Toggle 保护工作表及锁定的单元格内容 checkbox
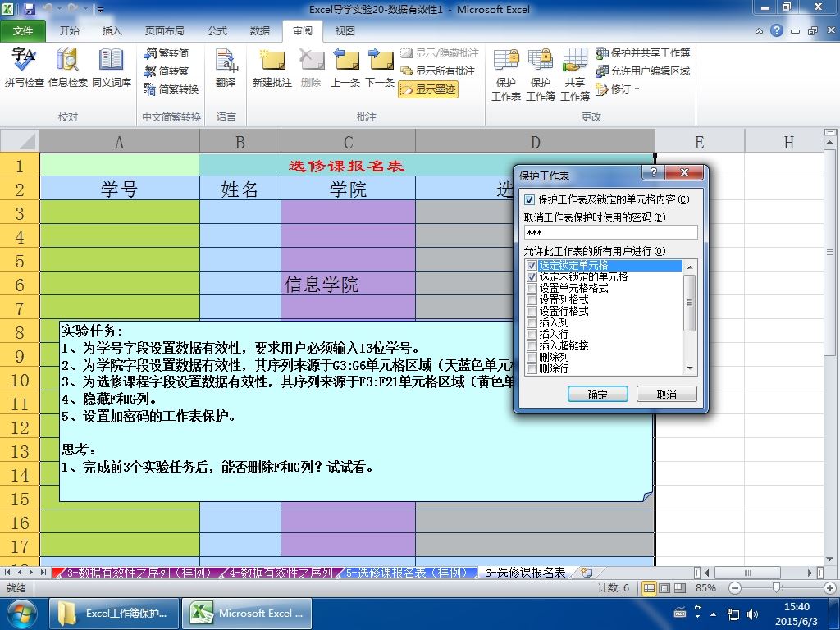Screen dimensions: 840x630 point(530,200)
